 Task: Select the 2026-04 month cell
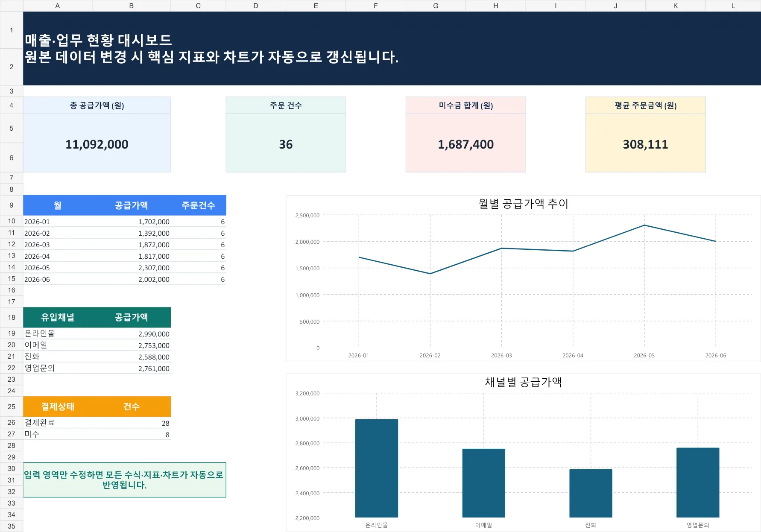(58, 256)
